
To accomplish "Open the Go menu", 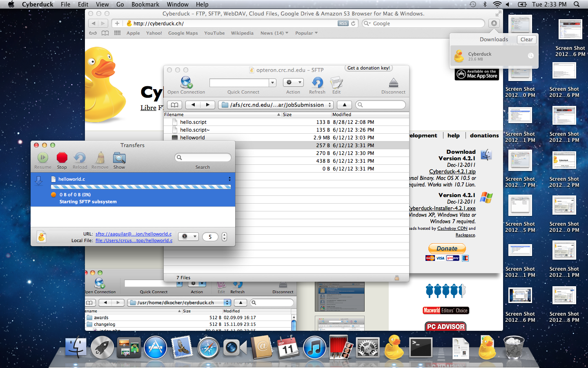I will pos(120,4).
